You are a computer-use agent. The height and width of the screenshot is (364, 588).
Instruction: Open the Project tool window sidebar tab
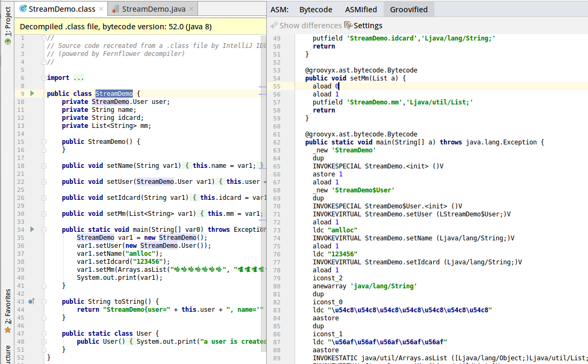click(7, 25)
